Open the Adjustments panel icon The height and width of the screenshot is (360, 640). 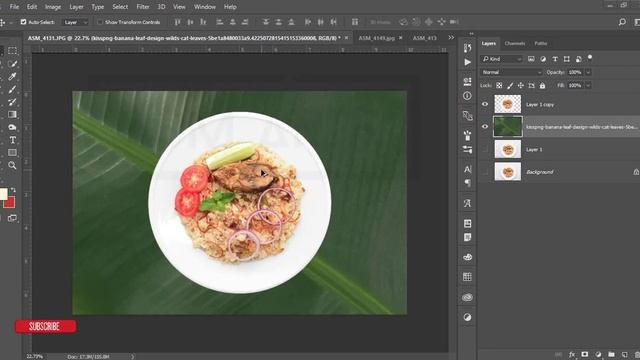point(467,317)
